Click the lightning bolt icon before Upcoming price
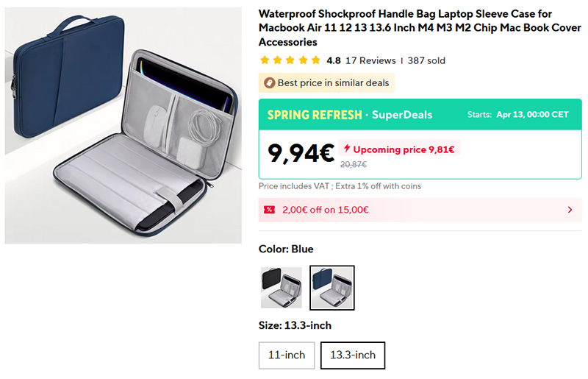Image resolution: width=588 pixels, height=379 pixels. point(347,149)
